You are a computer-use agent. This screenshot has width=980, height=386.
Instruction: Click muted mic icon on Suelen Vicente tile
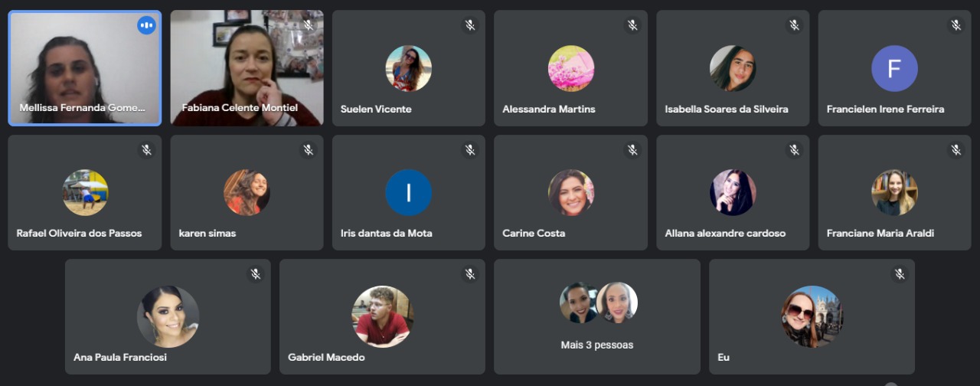[470, 25]
